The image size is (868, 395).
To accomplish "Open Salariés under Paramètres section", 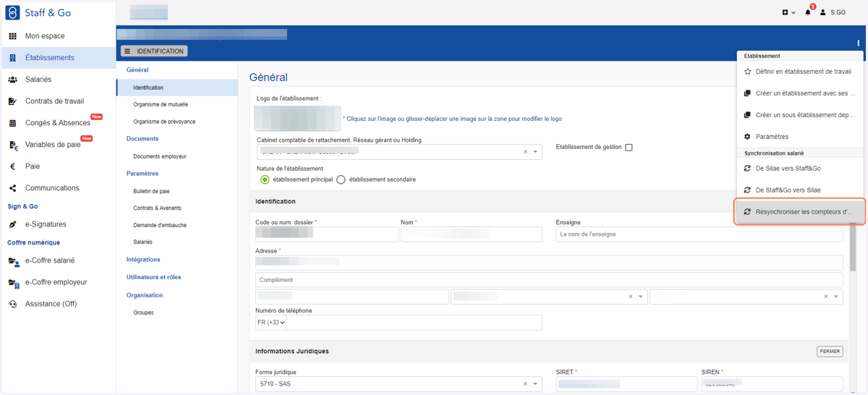I will pyautogui.click(x=142, y=242).
